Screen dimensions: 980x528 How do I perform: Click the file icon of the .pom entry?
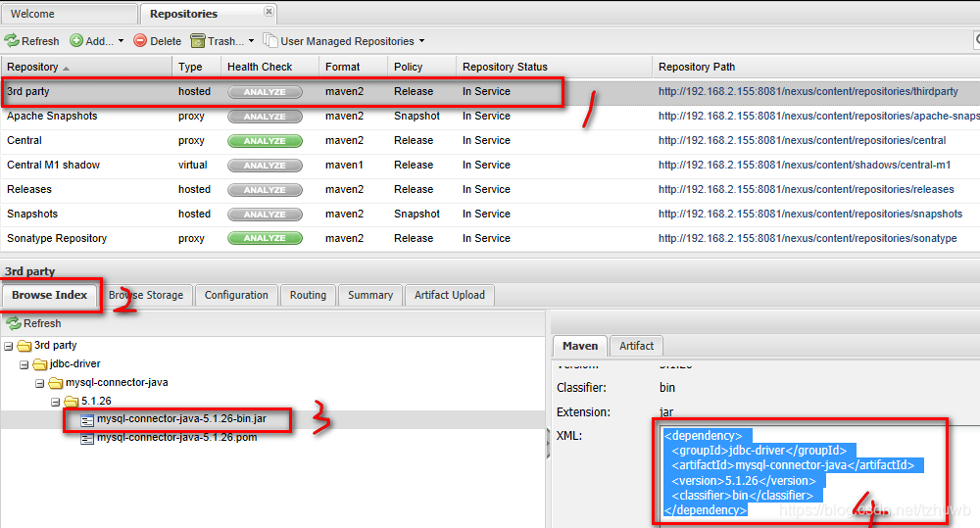point(87,439)
